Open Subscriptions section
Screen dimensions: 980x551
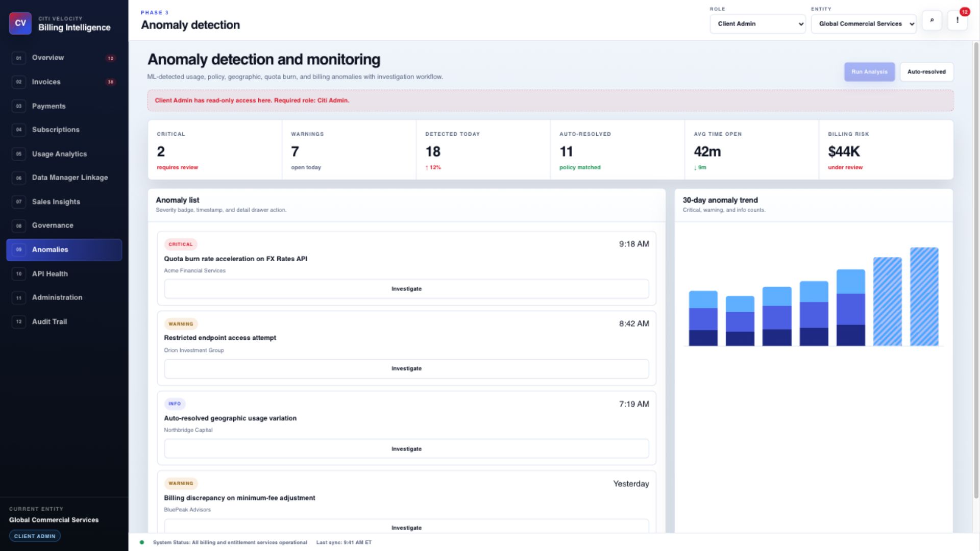64,130
